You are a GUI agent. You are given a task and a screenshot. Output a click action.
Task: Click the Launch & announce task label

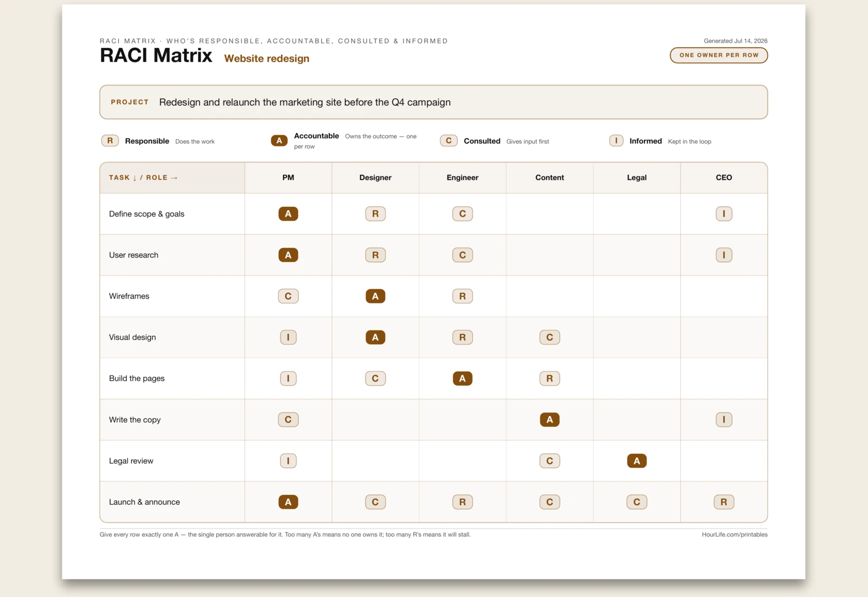[144, 502]
